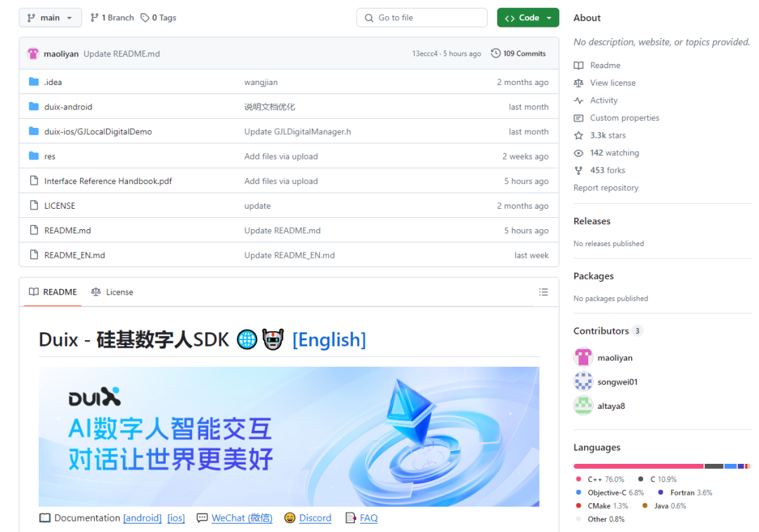Click the commit hash 13eccc4
The width and height of the screenshot is (759, 532).
[x=424, y=53]
